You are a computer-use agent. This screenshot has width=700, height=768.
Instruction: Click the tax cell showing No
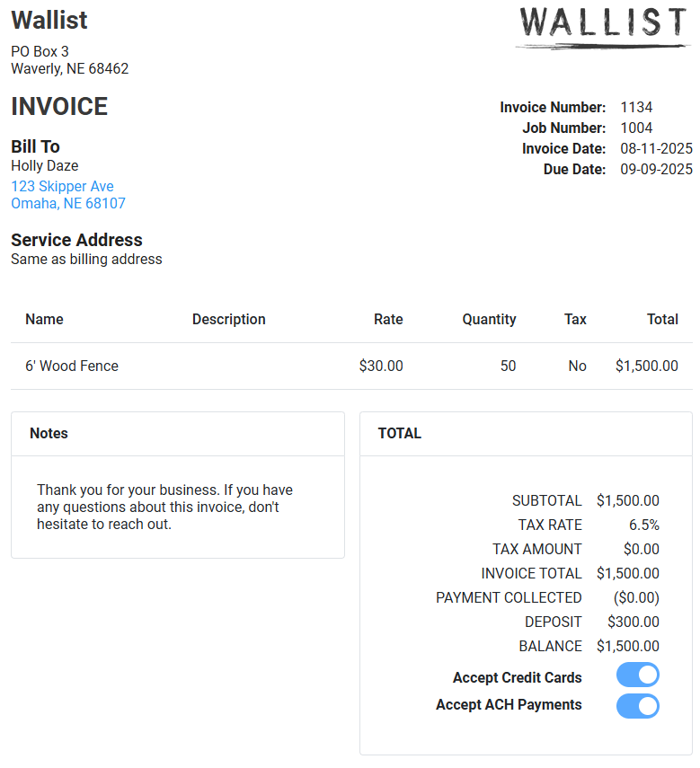tap(577, 366)
